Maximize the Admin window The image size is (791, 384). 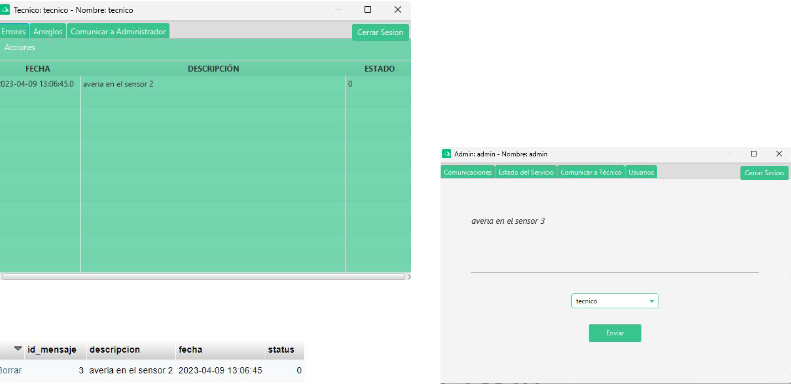754,154
